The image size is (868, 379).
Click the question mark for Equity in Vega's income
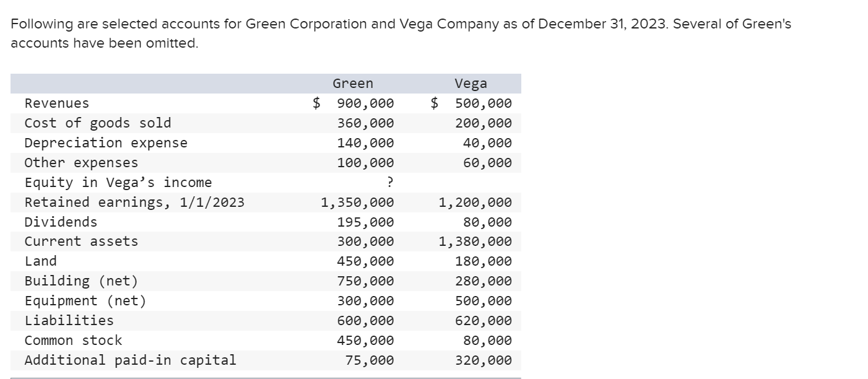(x=390, y=182)
